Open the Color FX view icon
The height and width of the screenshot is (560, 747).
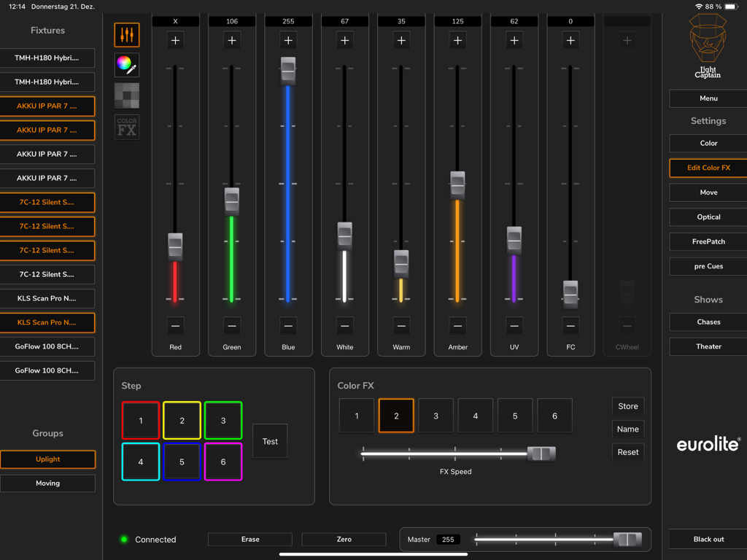(x=126, y=126)
